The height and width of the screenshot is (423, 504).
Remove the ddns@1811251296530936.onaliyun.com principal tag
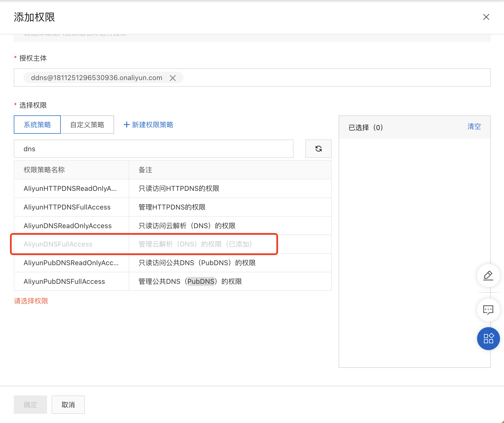click(173, 78)
